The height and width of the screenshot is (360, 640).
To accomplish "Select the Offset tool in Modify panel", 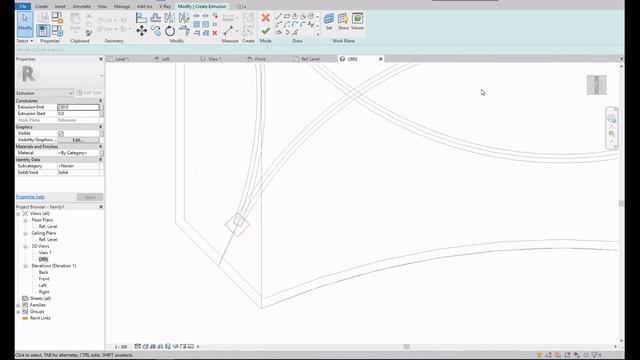I will (156, 18).
